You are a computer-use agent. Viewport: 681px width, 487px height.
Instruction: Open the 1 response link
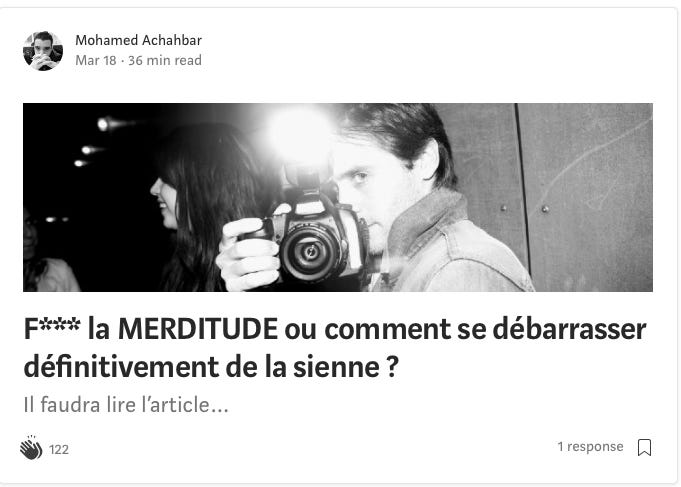590,447
